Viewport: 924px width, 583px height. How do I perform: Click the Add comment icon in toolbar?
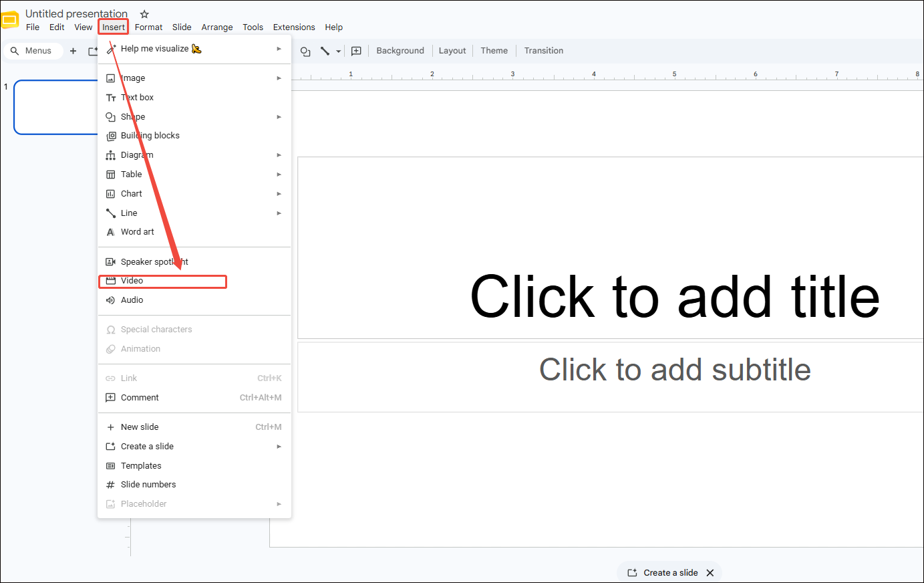click(x=356, y=51)
